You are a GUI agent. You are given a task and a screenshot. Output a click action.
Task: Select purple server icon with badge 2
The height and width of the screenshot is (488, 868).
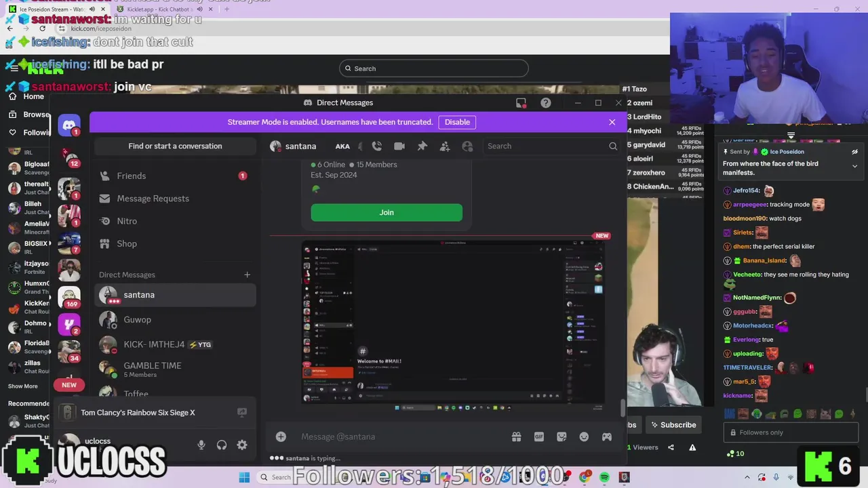[69, 323]
